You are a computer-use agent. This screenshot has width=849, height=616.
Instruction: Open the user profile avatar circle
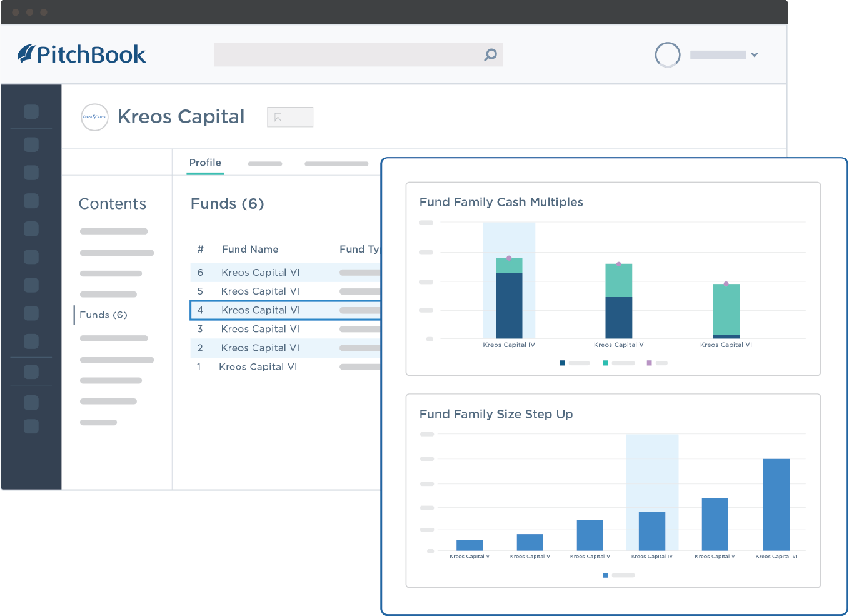[x=668, y=54]
